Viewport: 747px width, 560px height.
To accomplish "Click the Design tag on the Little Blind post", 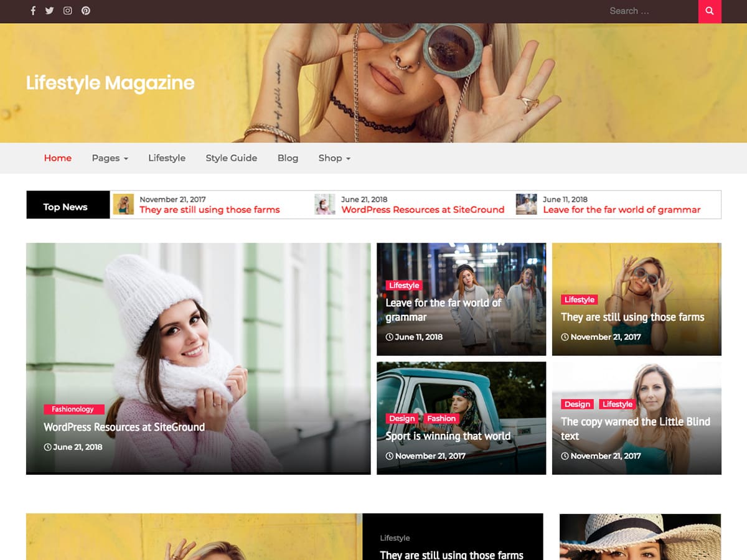I will click(x=577, y=404).
